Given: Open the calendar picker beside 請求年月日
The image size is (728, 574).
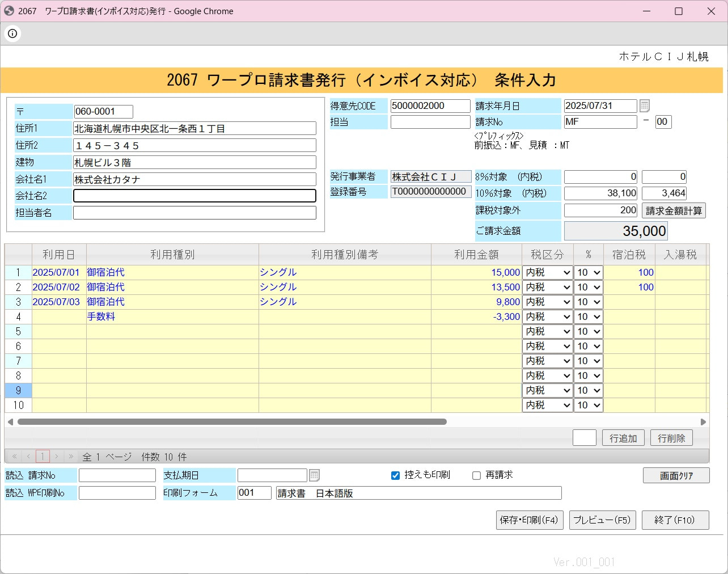Looking at the screenshot, I should (645, 106).
